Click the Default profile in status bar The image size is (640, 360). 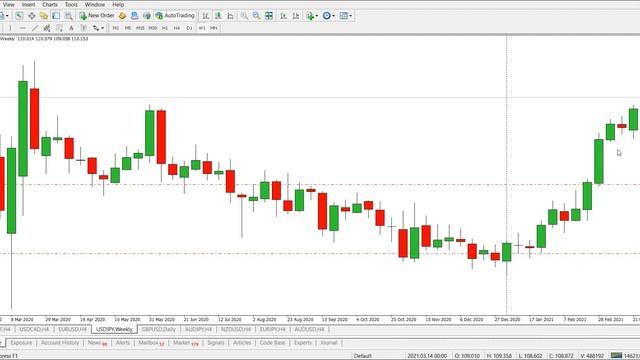pyautogui.click(x=362, y=356)
